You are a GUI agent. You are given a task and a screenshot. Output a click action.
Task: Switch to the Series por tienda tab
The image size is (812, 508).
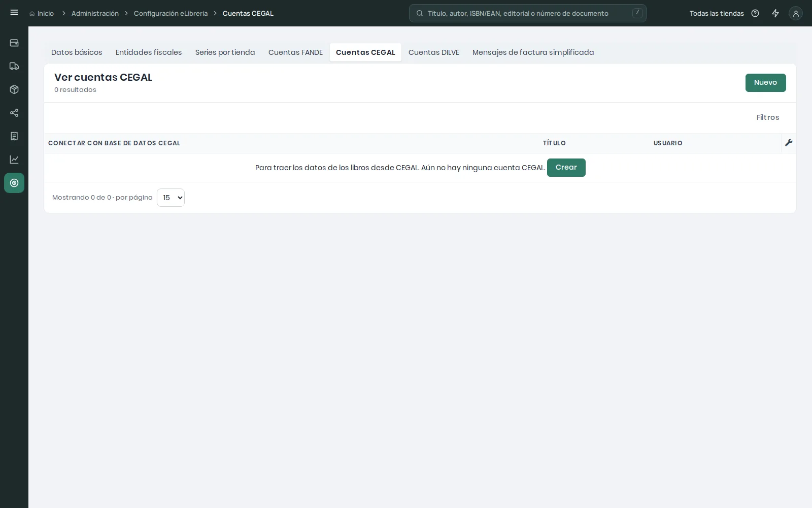pos(225,52)
